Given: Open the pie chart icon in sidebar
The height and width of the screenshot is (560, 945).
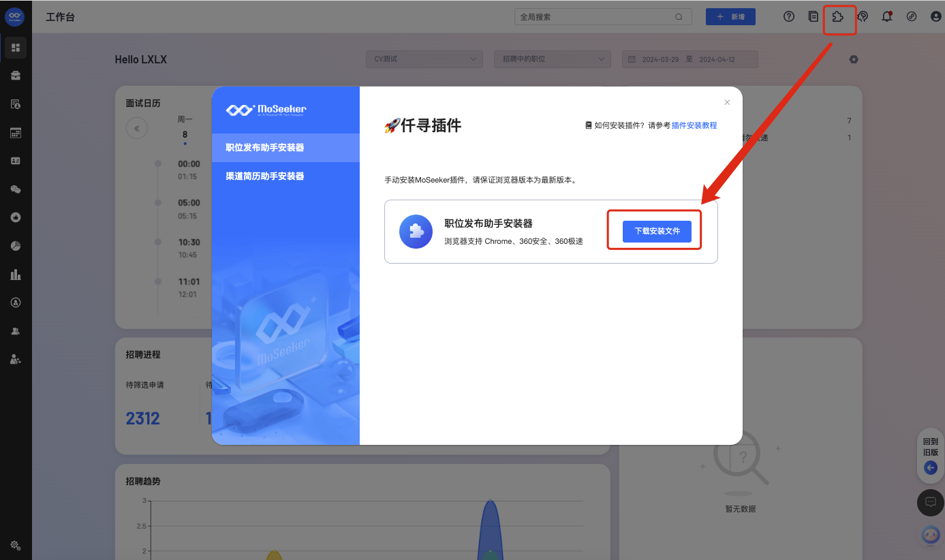Looking at the screenshot, I should tap(16, 246).
